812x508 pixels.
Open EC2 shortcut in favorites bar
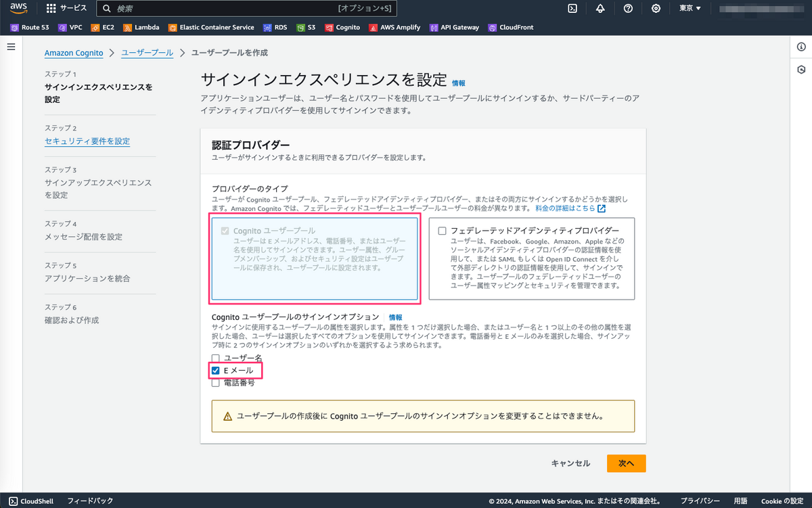pyautogui.click(x=101, y=28)
